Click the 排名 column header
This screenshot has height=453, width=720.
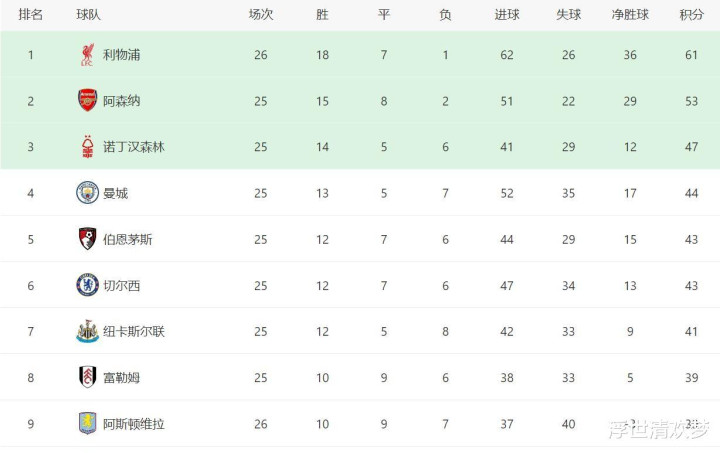tap(31, 15)
